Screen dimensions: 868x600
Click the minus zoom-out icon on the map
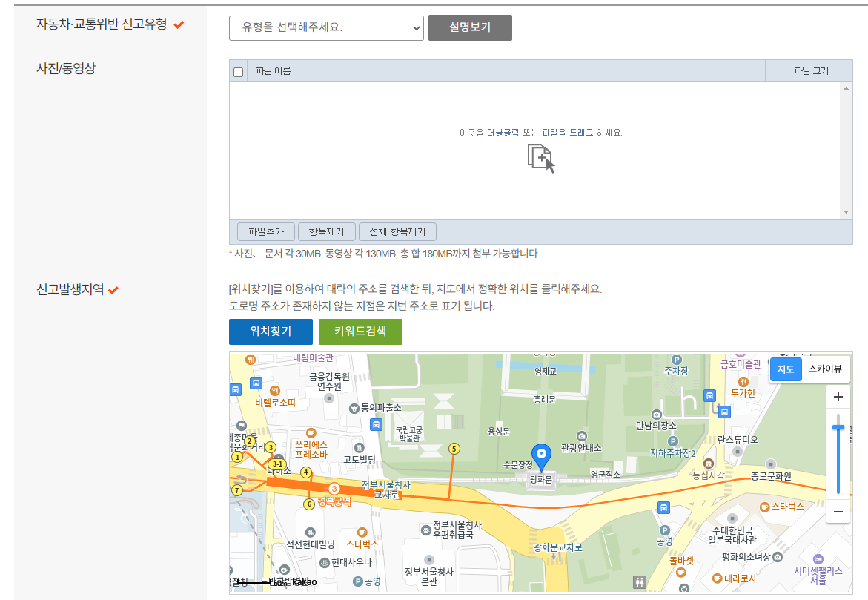(x=838, y=512)
